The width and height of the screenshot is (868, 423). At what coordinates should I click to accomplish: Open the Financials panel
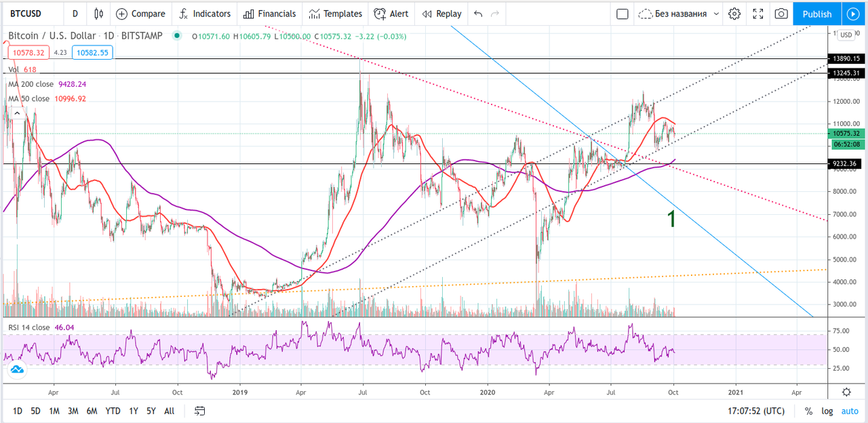click(269, 14)
